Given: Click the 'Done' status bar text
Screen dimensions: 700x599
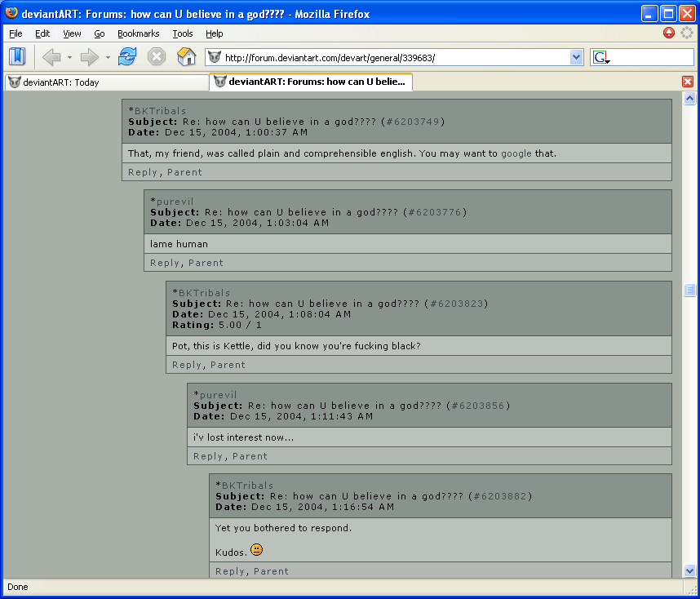Looking at the screenshot, I should (18, 587).
